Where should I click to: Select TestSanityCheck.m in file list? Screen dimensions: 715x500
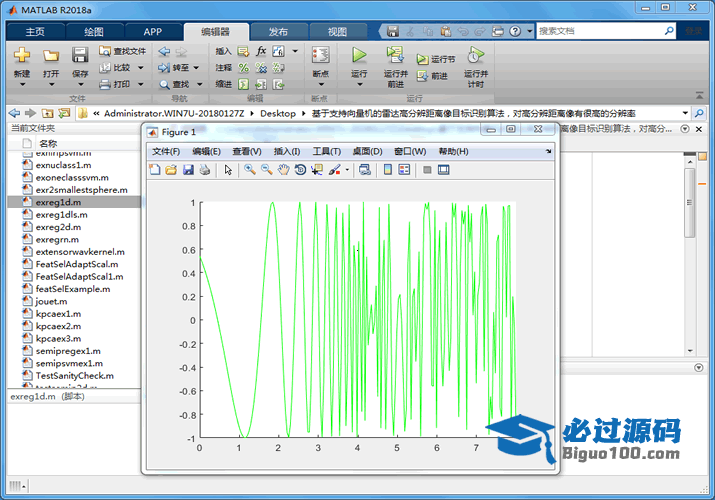74,376
